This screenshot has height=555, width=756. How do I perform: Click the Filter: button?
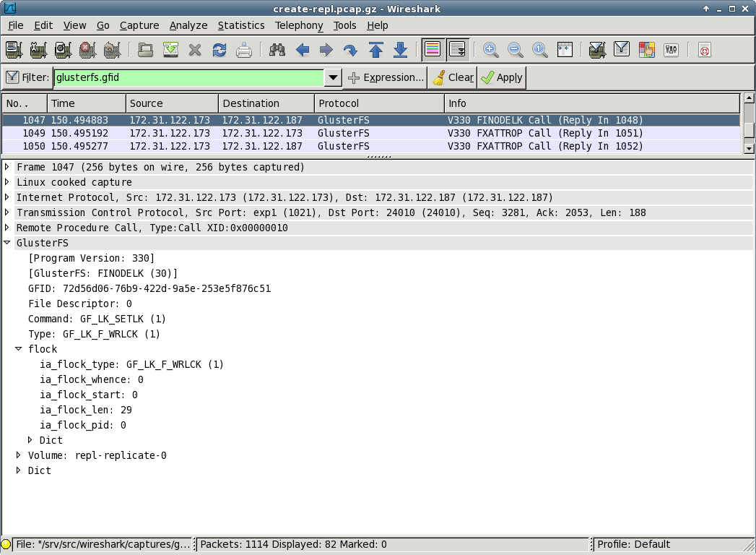(27, 77)
